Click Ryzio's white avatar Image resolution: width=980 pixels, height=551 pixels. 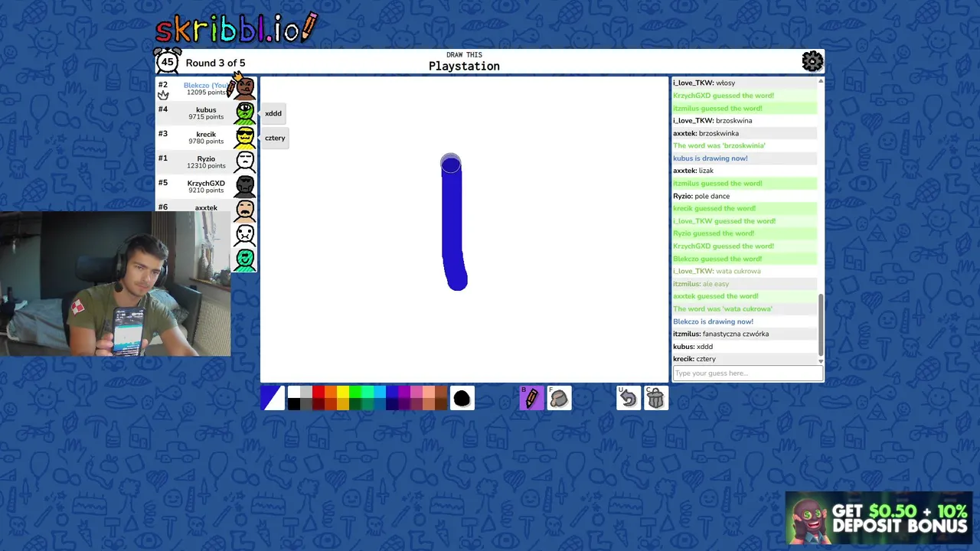click(245, 162)
